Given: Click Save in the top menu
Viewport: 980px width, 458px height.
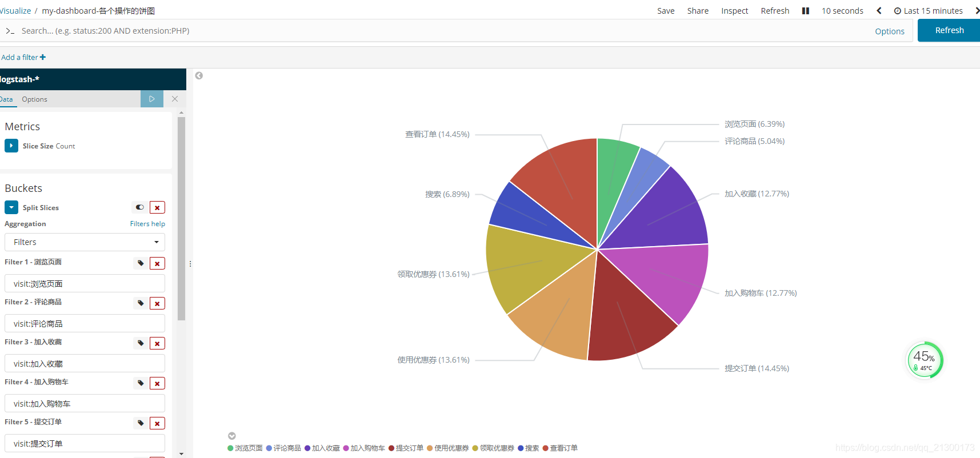Looking at the screenshot, I should (666, 11).
